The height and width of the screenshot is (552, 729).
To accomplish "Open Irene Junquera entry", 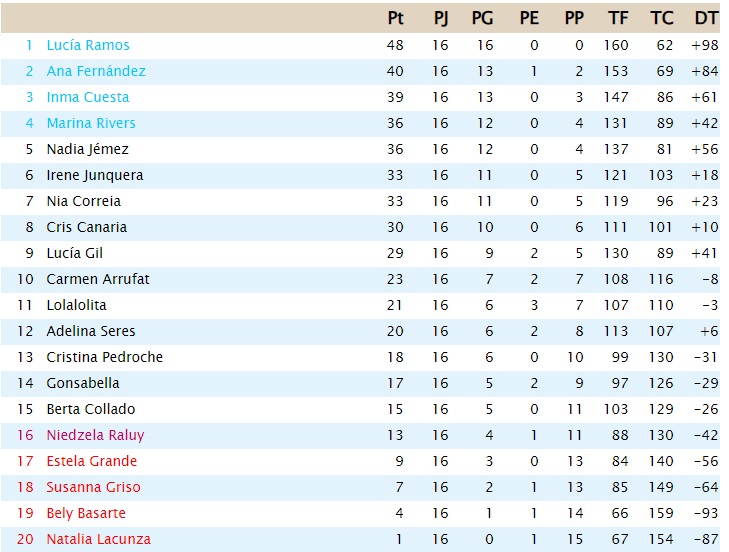I will (x=95, y=175).
